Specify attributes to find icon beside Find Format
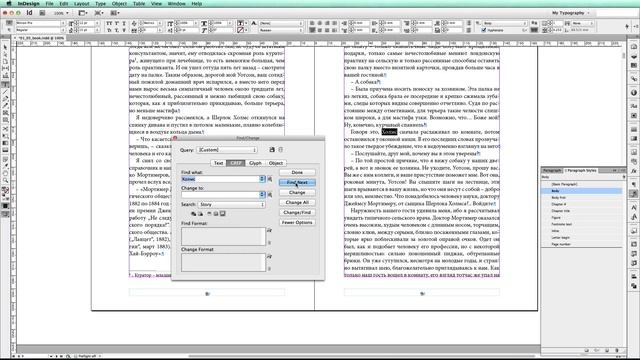The image size is (640, 360). point(269,231)
